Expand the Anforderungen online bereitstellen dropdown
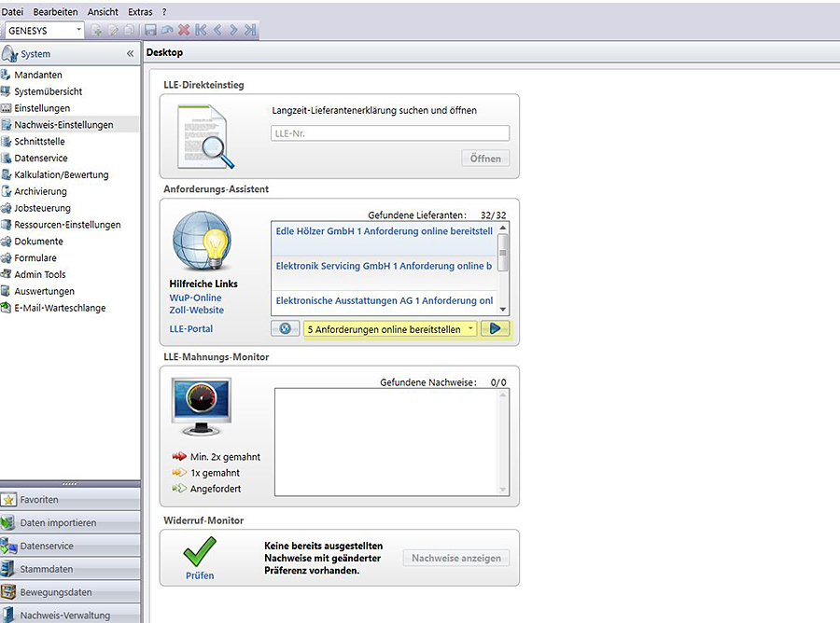Viewport: 840px width, 623px height. click(470, 328)
